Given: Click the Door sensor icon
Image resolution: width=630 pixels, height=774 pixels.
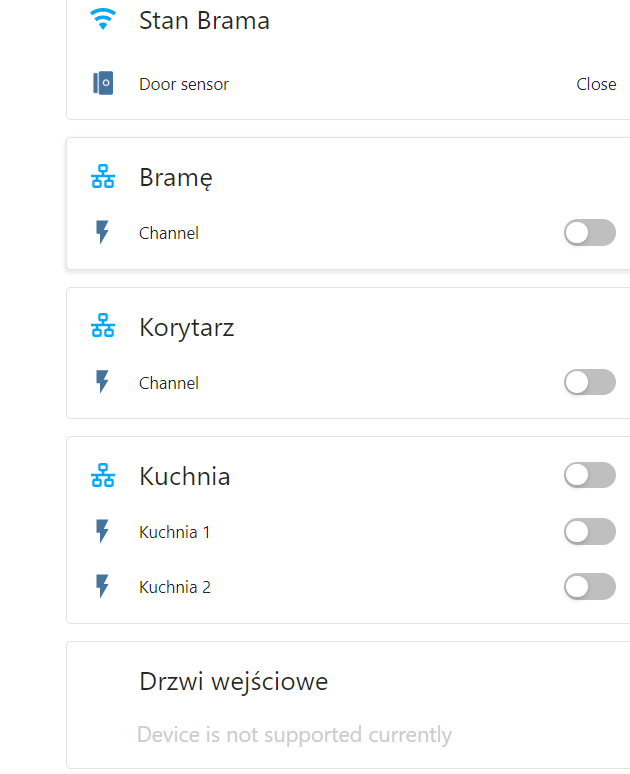Looking at the screenshot, I should (103, 83).
